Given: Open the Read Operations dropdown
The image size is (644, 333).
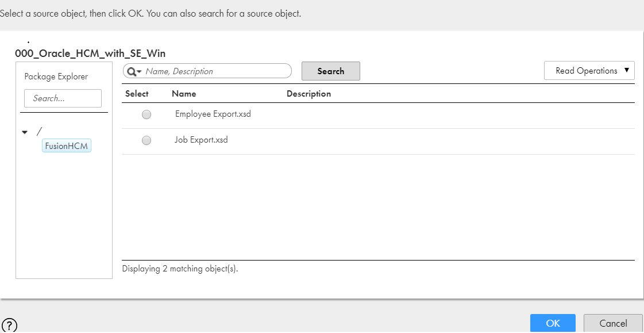Looking at the screenshot, I should [589, 71].
